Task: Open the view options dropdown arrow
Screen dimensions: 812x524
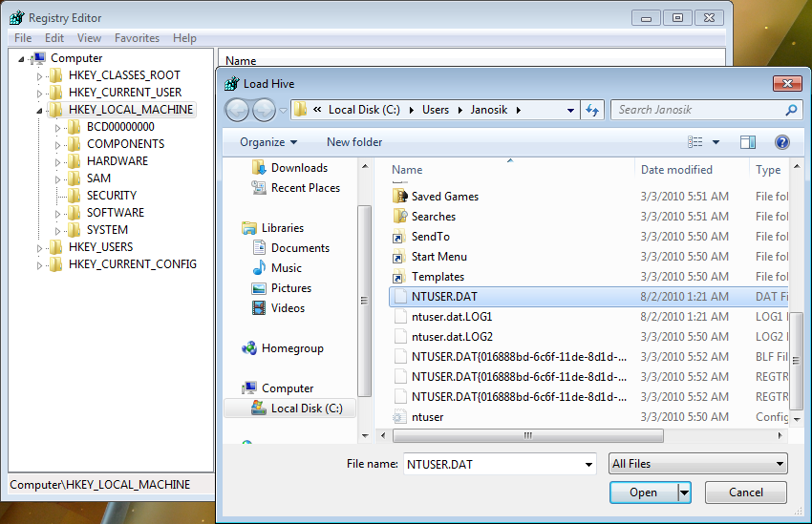Action: (x=716, y=141)
